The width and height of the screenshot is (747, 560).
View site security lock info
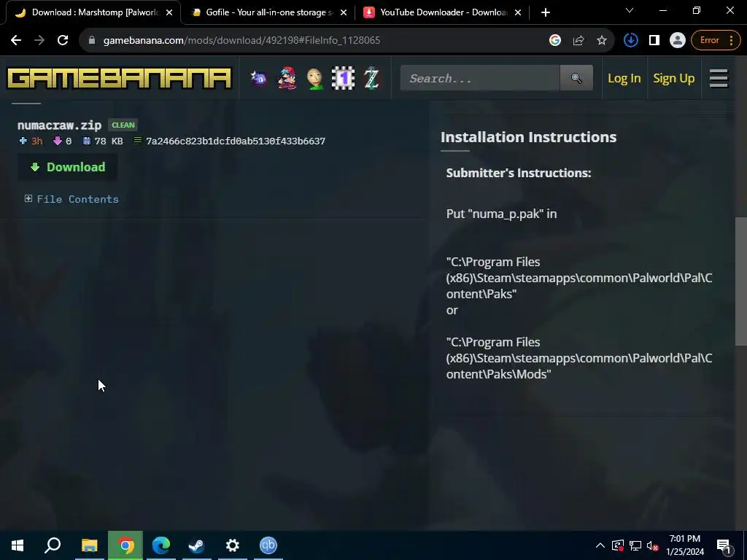point(92,41)
